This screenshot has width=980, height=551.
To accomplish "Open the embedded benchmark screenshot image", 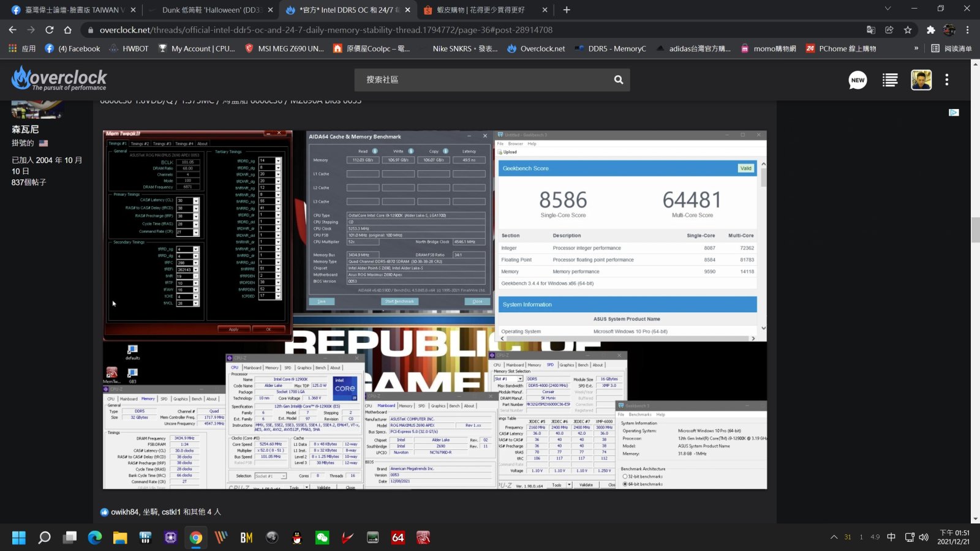I will click(435, 310).
